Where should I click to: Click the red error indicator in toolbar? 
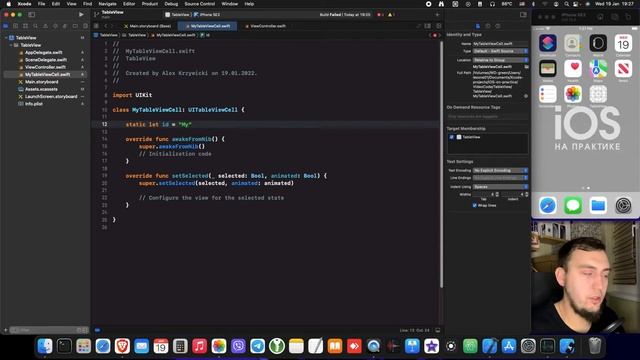pyautogui.click(x=380, y=15)
